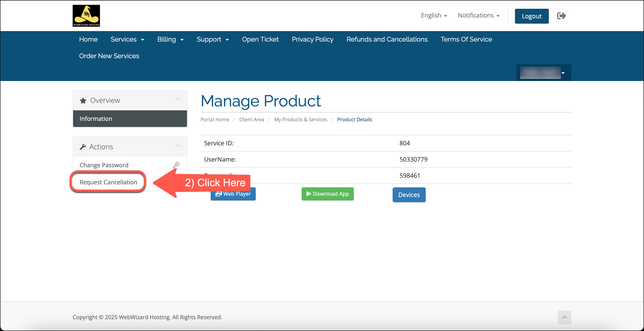Open the blurred account name dropdown
Viewport: 644px width, 331px height.
(x=544, y=73)
